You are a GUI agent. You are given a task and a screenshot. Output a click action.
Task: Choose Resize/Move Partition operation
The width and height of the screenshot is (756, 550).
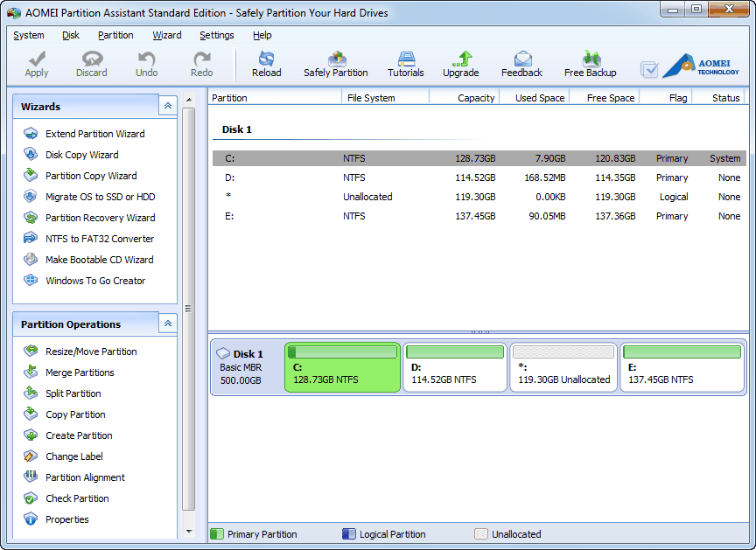coord(80,352)
